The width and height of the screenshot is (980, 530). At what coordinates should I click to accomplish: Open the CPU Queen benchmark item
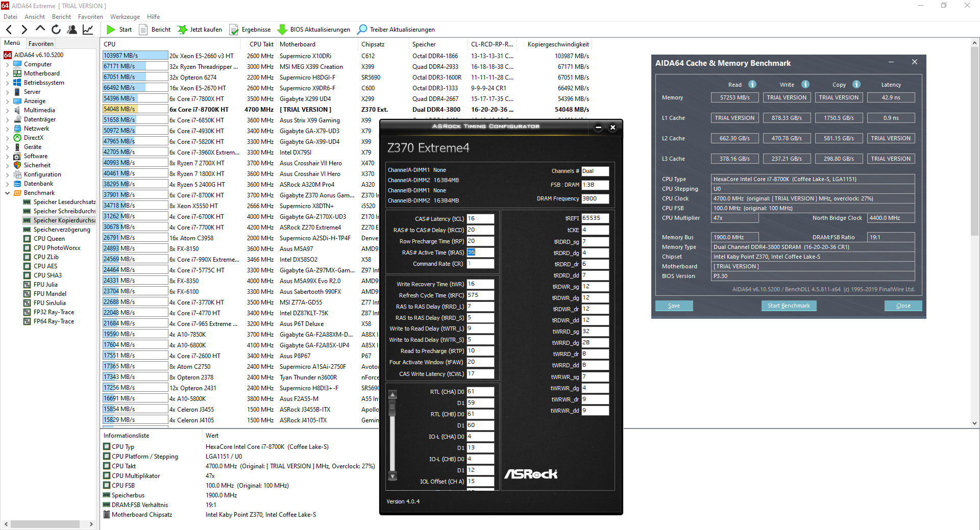point(49,239)
